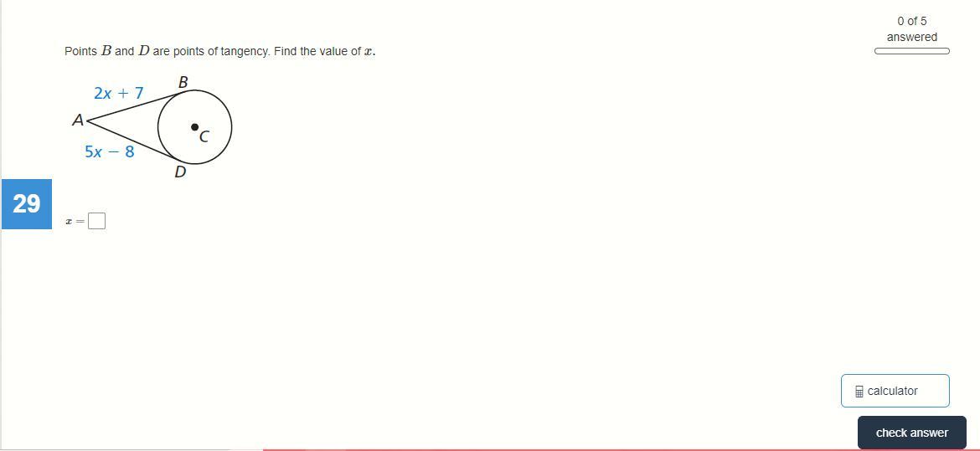Click the "x =" label beside the input

[75, 221]
